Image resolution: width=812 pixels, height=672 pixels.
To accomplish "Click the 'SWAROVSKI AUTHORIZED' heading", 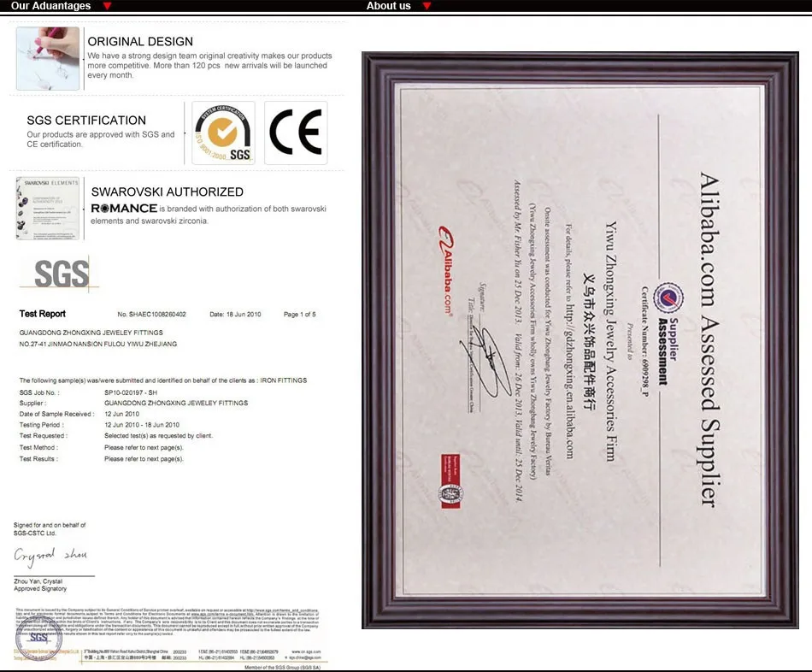I will tap(167, 192).
